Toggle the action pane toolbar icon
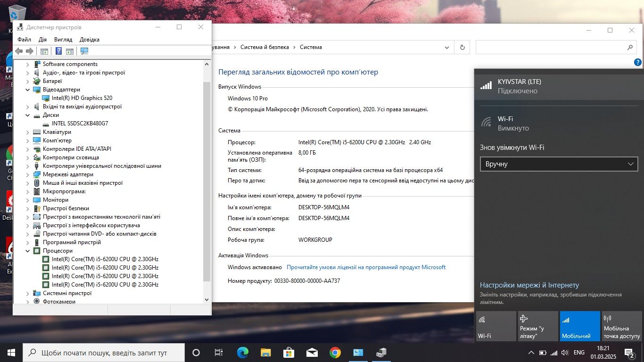 [70, 51]
